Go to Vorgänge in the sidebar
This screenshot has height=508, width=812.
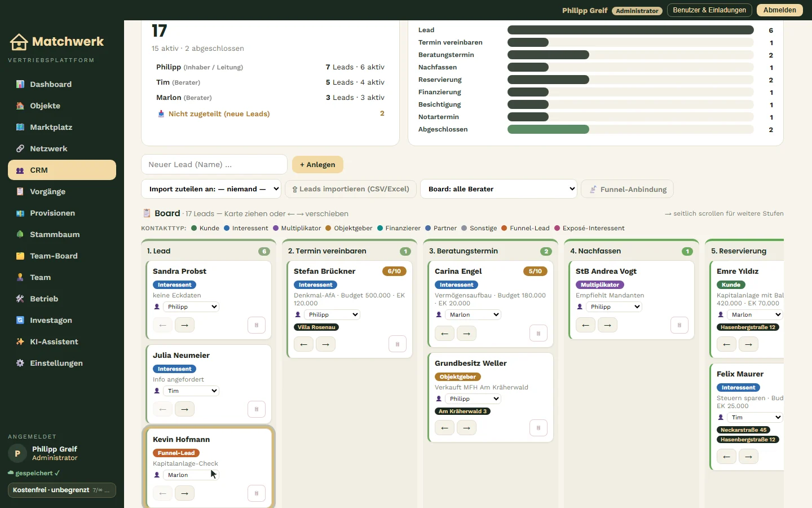[x=62, y=191]
